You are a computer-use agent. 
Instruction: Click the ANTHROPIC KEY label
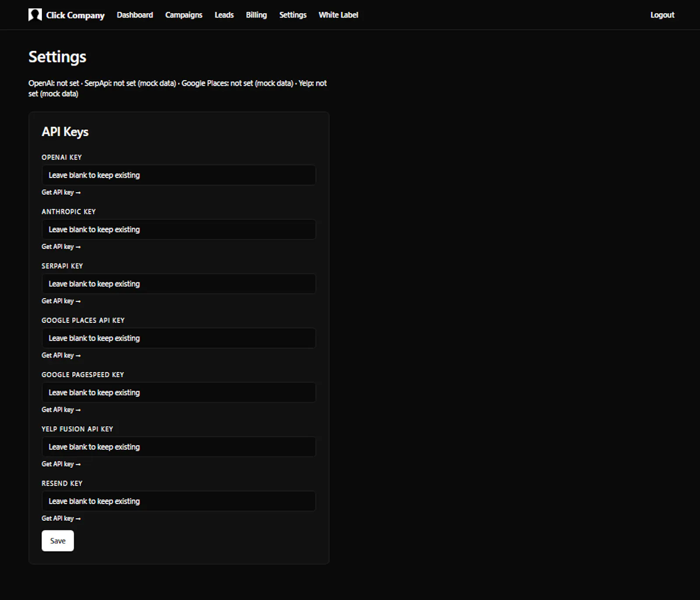[69, 211]
